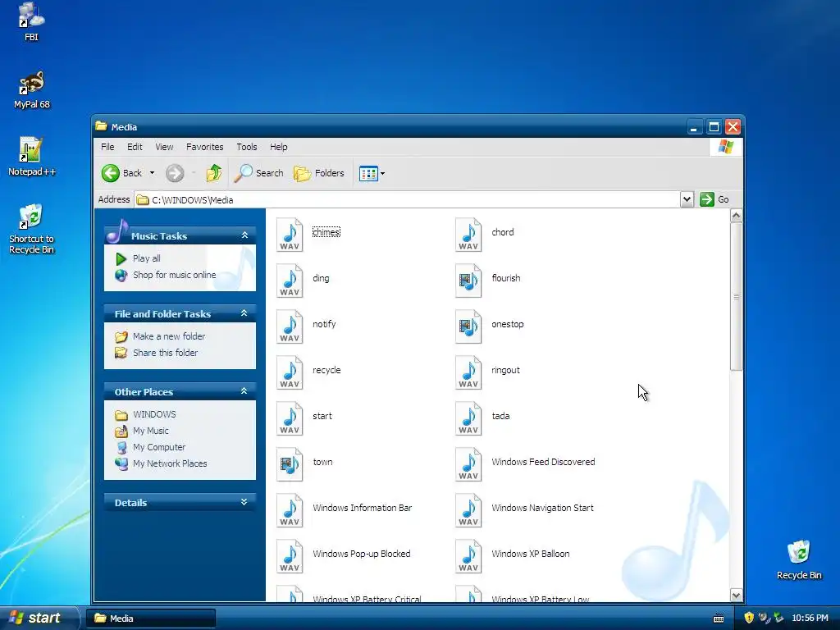The width and height of the screenshot is (840, 630).
Task: Open the Views dropdown arrow
Action: click(x=382, y=174)
